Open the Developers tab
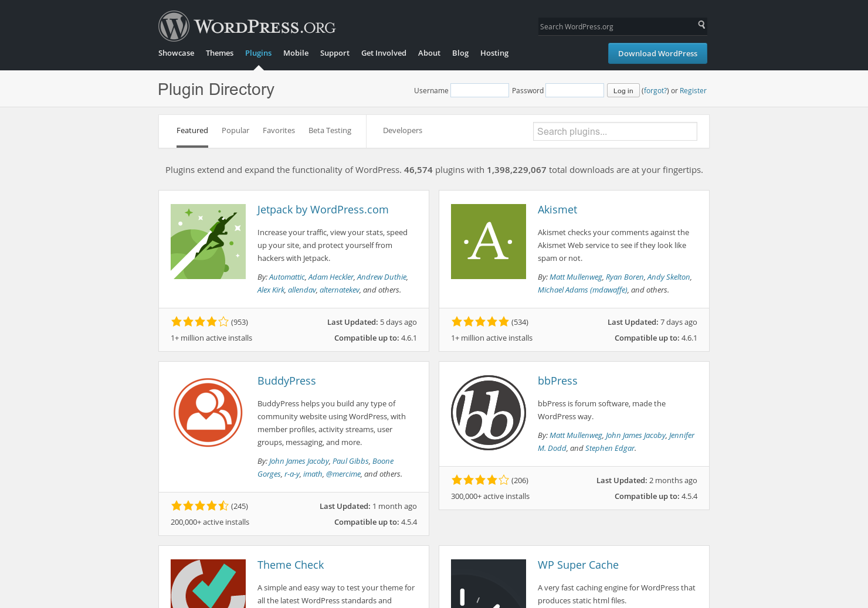This screenshot has height=608, width=868. pos(402,130)
